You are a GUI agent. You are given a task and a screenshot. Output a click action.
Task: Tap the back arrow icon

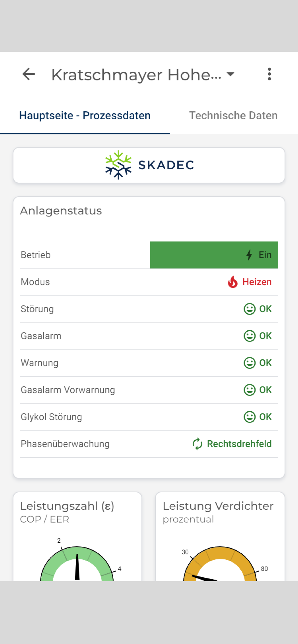[x=29, y=74]
